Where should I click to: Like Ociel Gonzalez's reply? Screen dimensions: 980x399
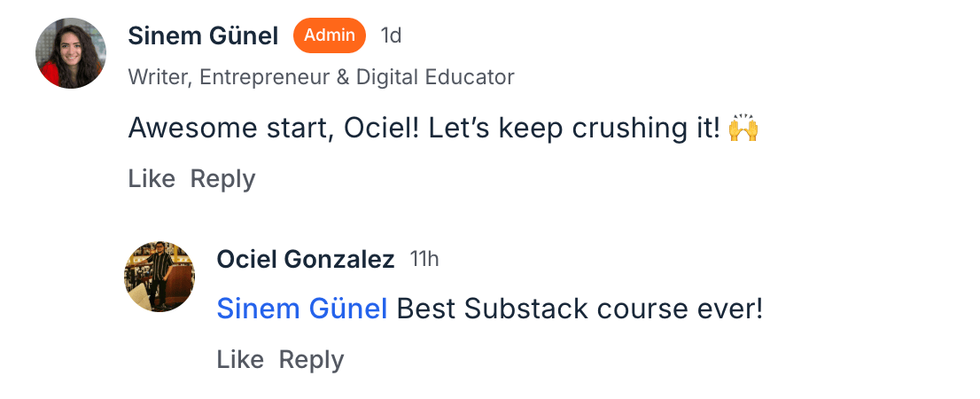240,360
